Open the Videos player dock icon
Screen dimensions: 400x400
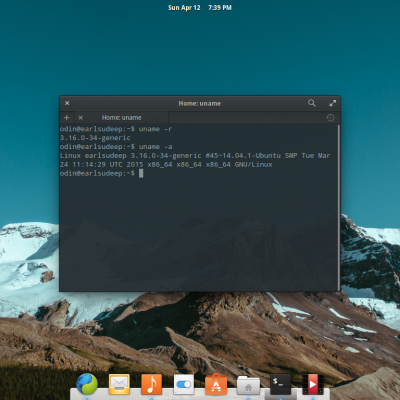[x=313, y=384]
